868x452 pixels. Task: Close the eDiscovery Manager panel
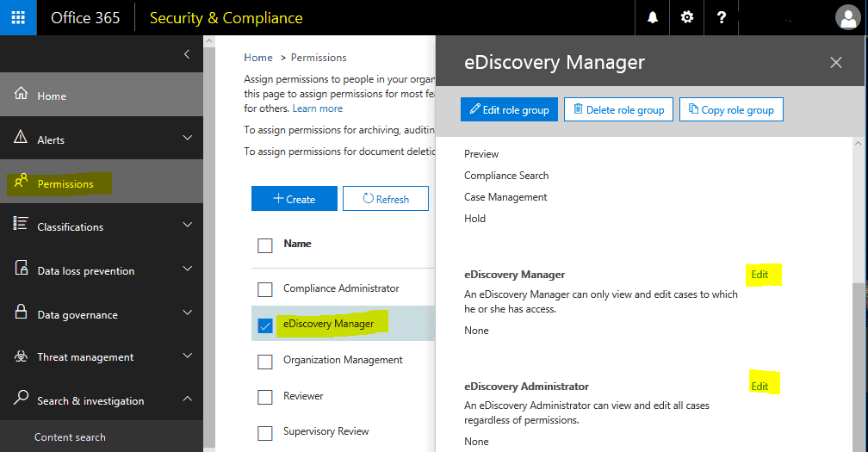[836, 63]
